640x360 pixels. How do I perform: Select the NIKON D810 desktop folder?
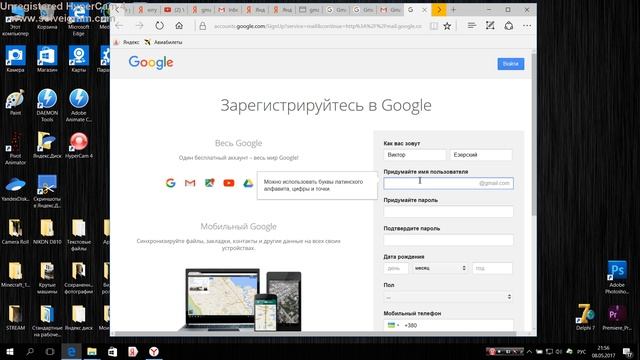click(x=47, y=232)
